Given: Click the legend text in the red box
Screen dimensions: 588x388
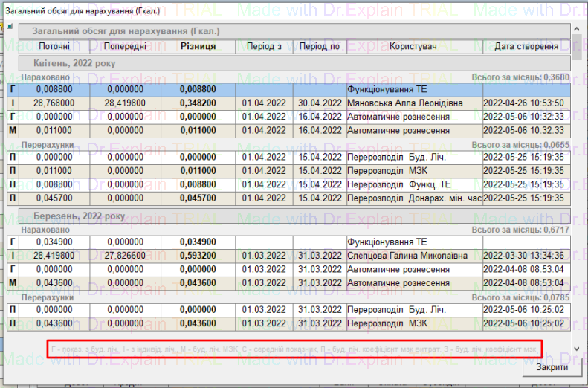Looking at the screenshot, I should tap(294, 349).
